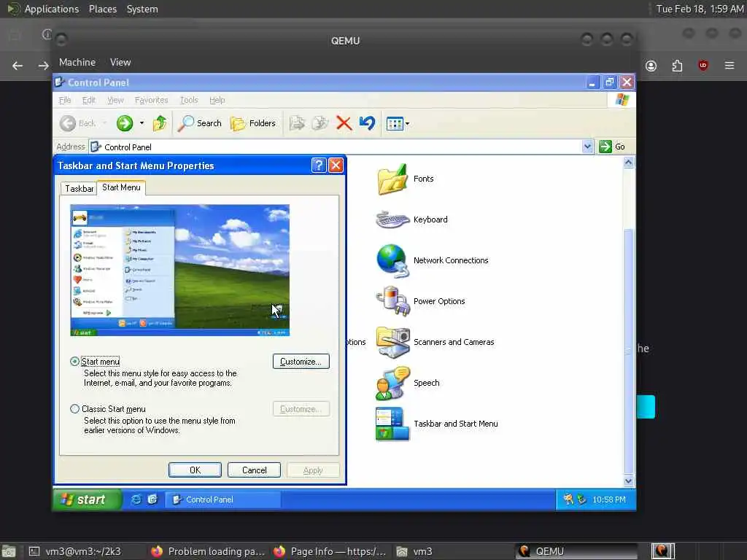Select the Start menu radio button

pos(75,362)
